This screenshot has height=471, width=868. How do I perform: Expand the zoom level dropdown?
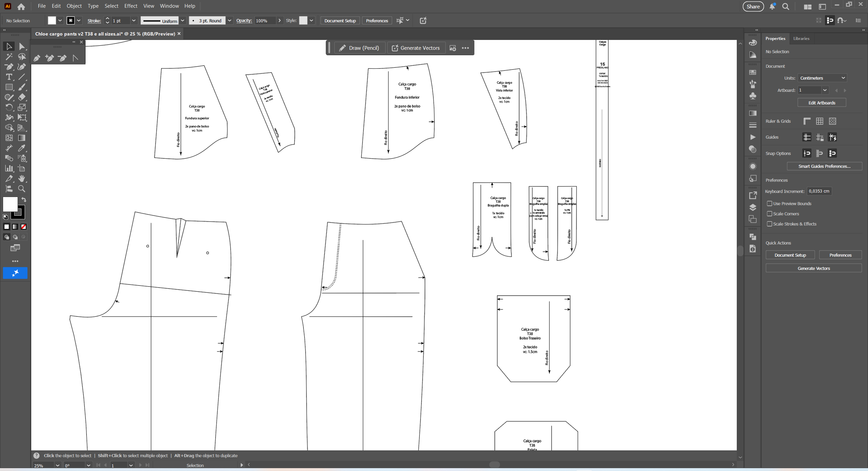click(x=58, y=465)
